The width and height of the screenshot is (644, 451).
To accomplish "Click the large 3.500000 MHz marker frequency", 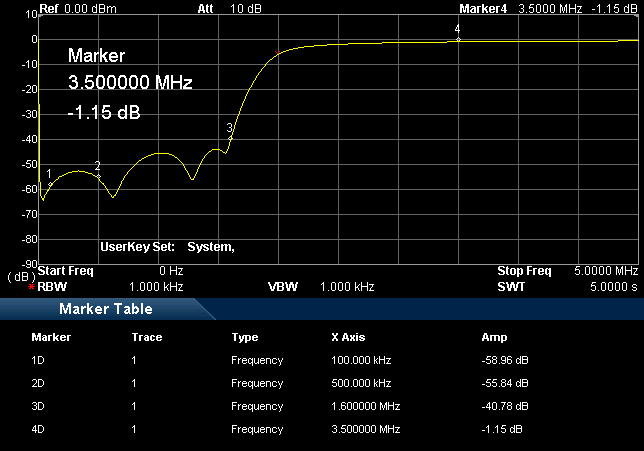I will [130, 83].
